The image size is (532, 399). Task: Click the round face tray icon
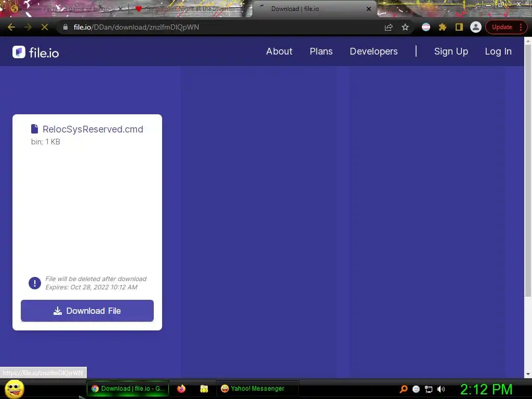click(416, 389)
